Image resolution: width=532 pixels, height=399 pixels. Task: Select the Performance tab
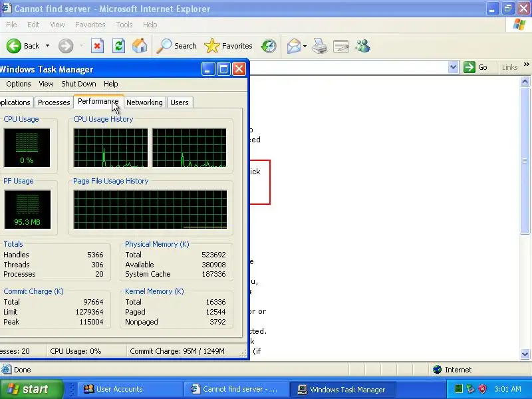(x=98, y=102)
